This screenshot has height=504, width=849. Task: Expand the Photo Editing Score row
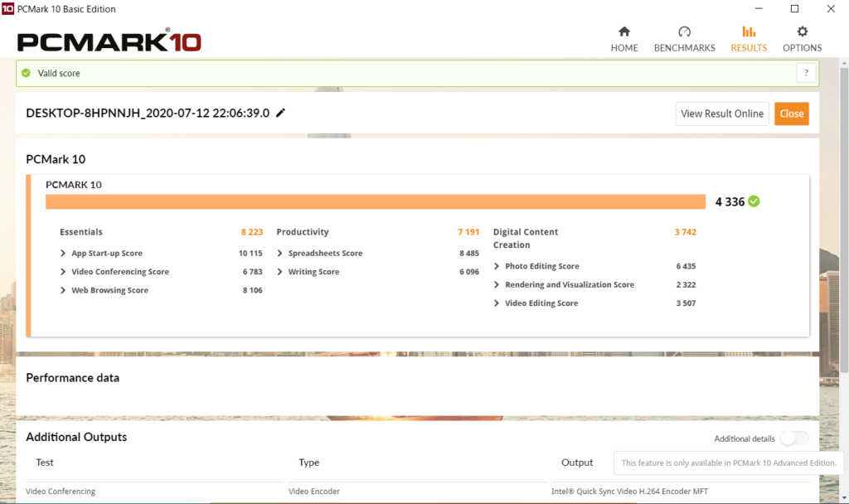click(497, 266)
